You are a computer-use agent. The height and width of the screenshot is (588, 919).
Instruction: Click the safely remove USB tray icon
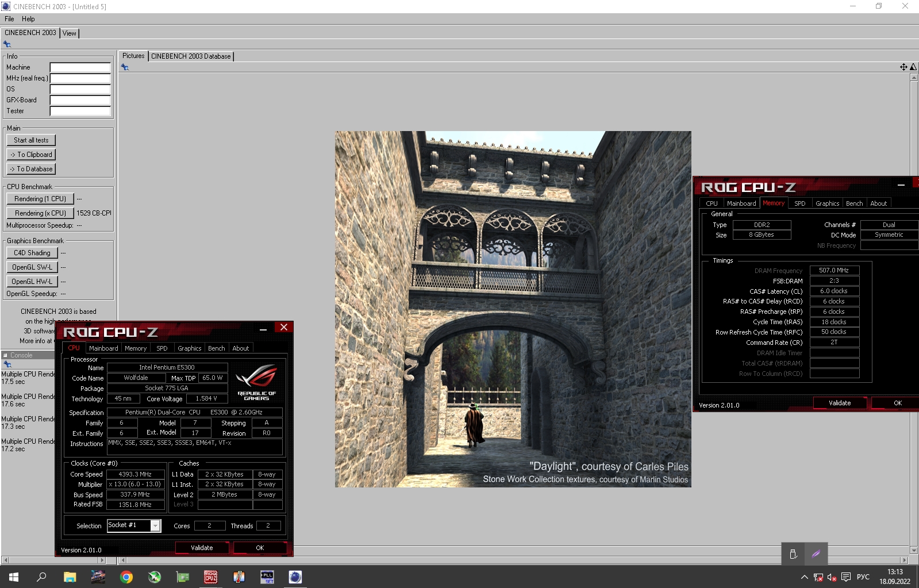click(793, 554)
